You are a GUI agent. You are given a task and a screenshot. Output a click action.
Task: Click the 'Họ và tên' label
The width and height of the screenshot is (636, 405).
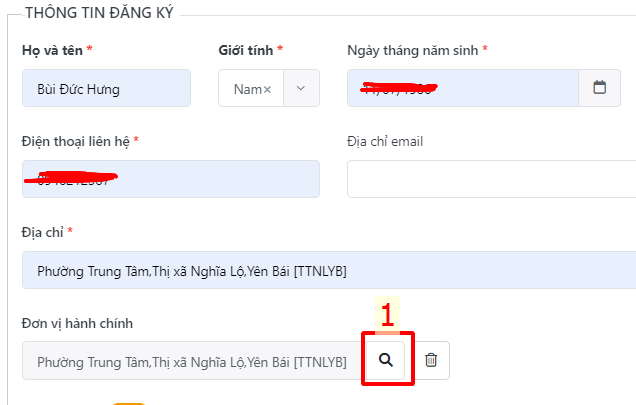pos(52,50)
